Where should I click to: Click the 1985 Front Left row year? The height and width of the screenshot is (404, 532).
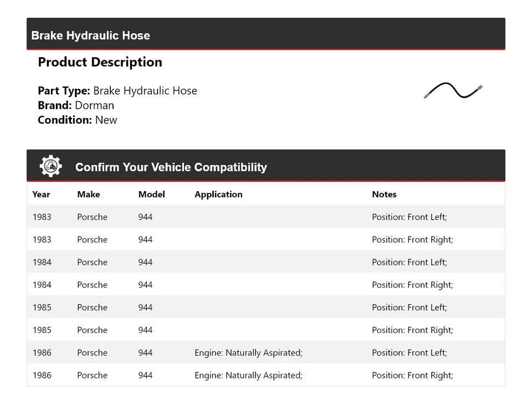coord(42,308)
